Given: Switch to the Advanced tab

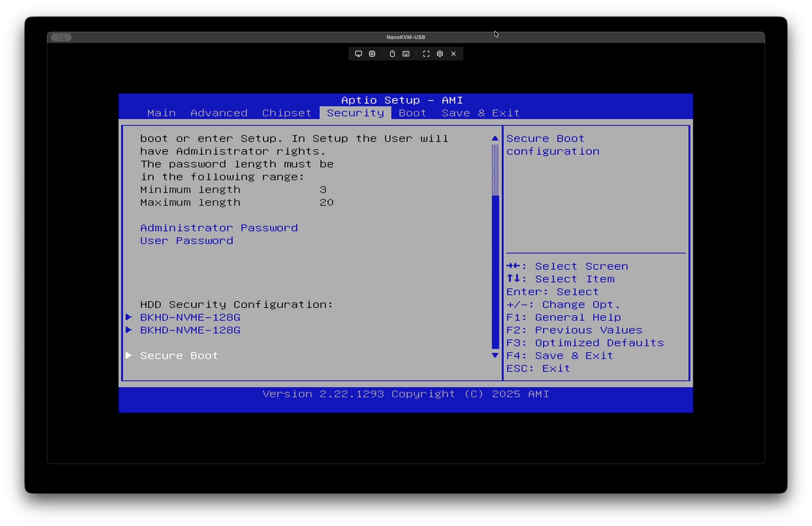Looking at the screenshot, I should [219, 113].
